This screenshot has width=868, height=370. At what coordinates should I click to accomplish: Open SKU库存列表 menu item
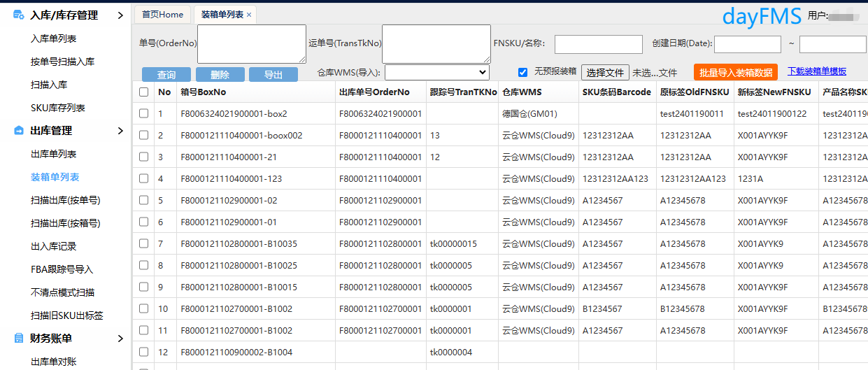coord(57,108)
